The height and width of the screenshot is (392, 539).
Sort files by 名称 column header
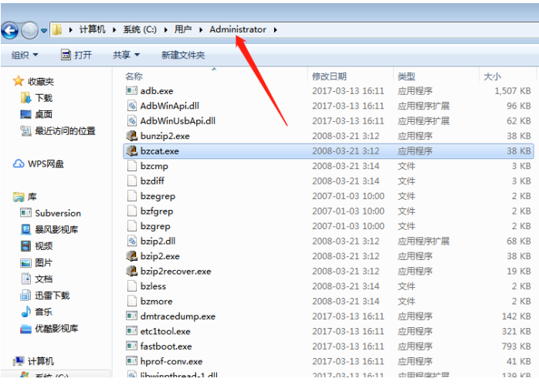pos(134,76)
